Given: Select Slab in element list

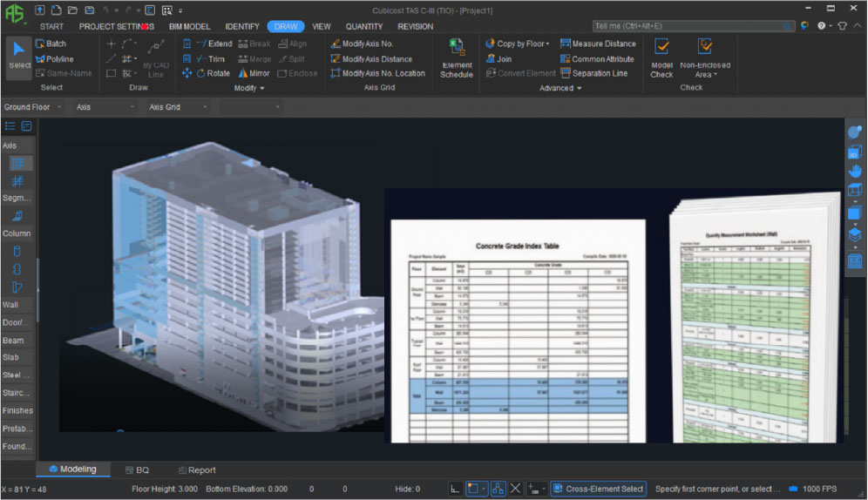Looking at the screenshot, I should [17, 357].
